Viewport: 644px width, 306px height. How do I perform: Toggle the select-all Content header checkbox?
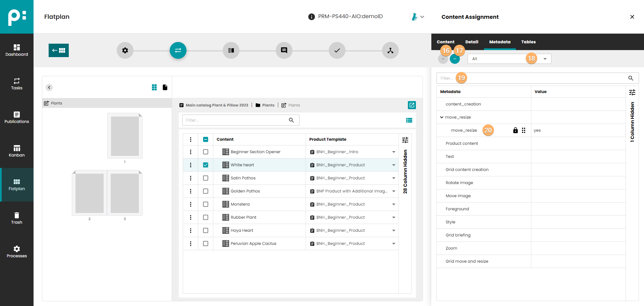[206, 139]
